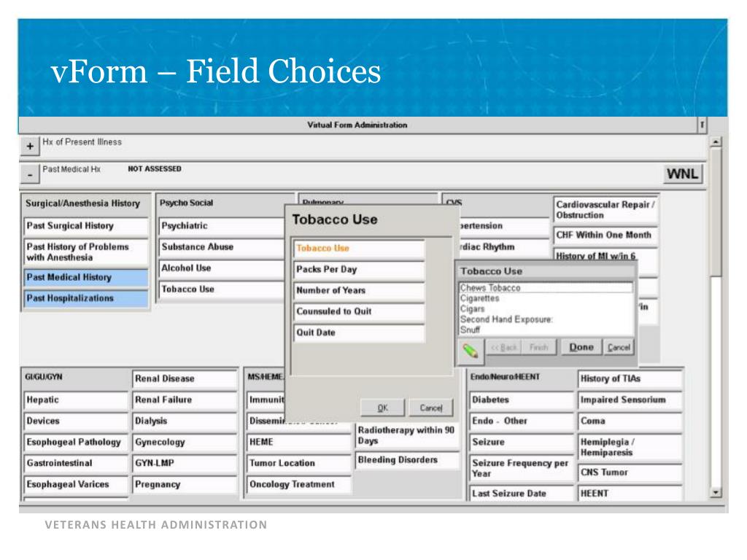Open the Devices item

(76, 421)
